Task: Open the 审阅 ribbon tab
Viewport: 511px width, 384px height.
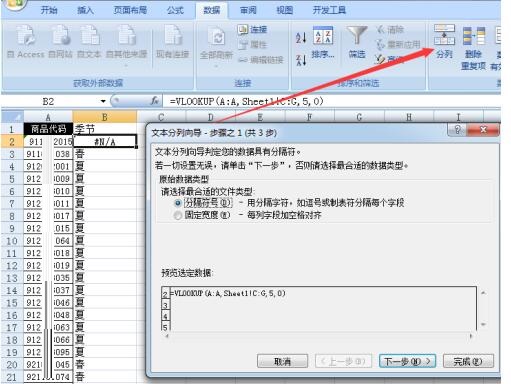Action: (x=248, y=10)
